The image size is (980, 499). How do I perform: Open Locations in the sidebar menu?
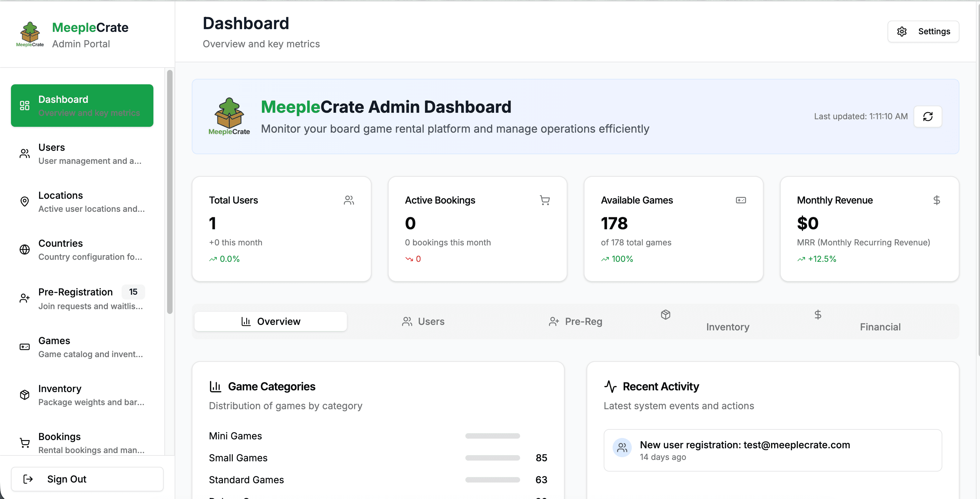click(x=82, y=202)
